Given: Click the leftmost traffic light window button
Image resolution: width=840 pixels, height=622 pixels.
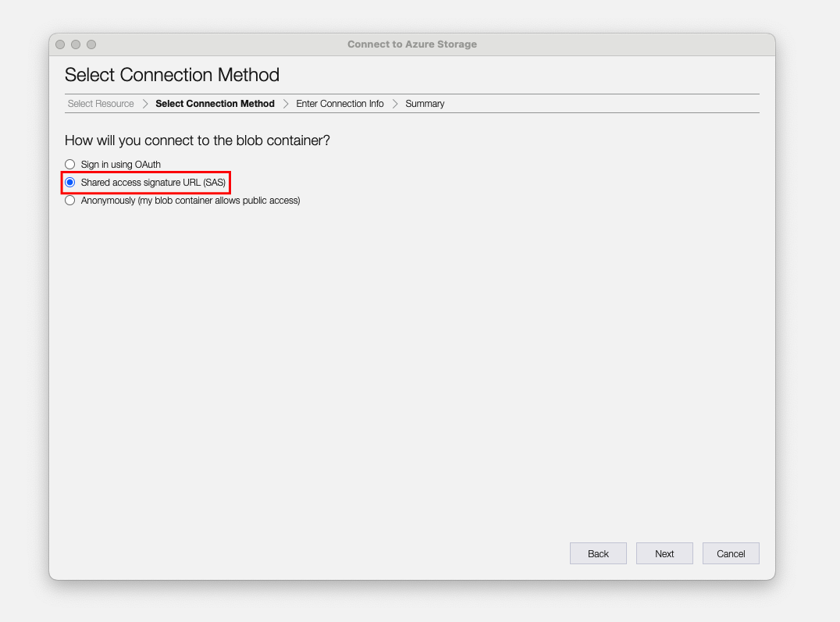Looking at the screenshot, I should click(x=60, y=44).
